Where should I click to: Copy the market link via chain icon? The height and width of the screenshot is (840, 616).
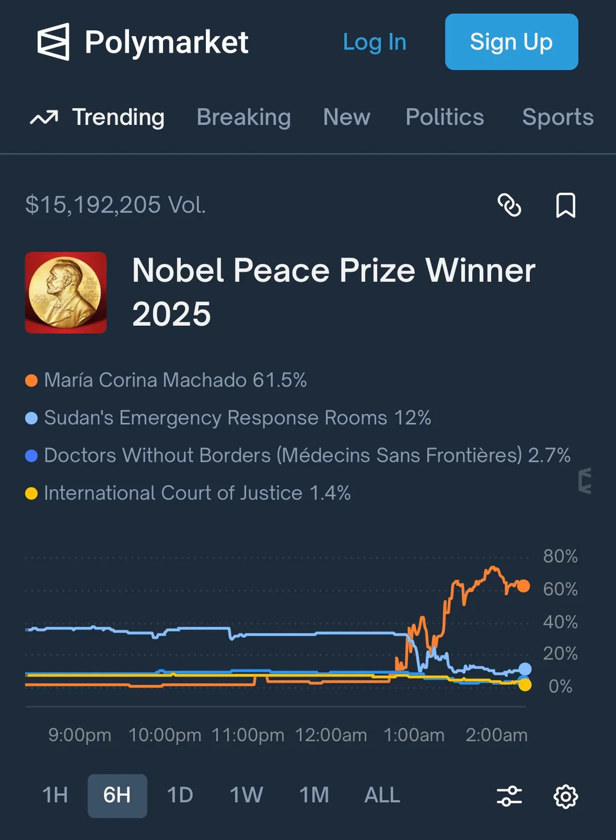pyautogui.click(x=509, y=205)
